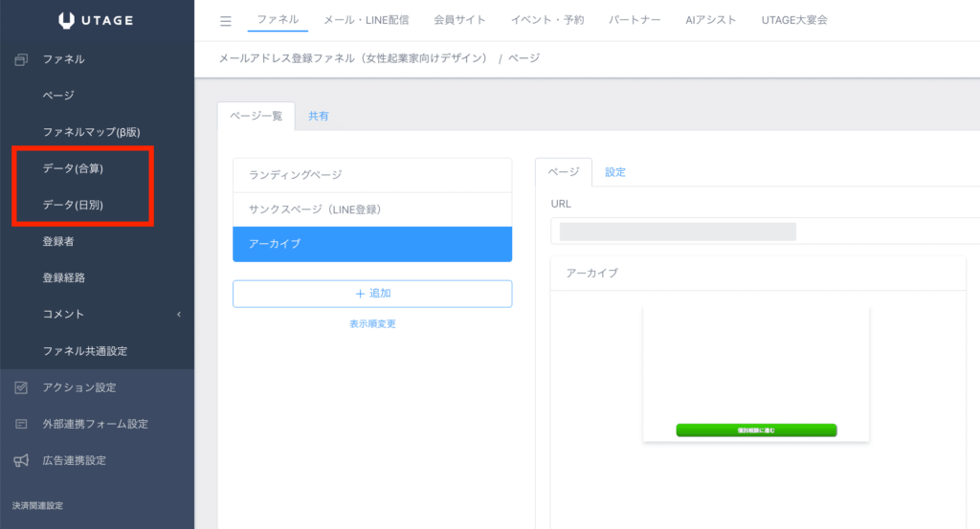
Task: Switch to the ページ一覧 tab
Action: (x=256, y=116)
